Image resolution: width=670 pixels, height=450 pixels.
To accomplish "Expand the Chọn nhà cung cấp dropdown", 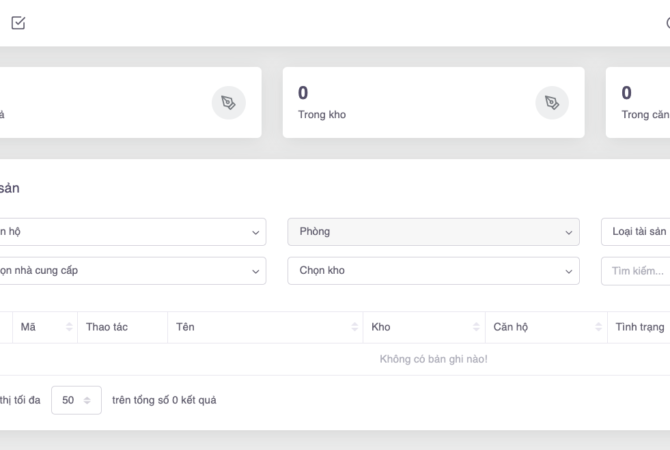I will click(130, 270).
